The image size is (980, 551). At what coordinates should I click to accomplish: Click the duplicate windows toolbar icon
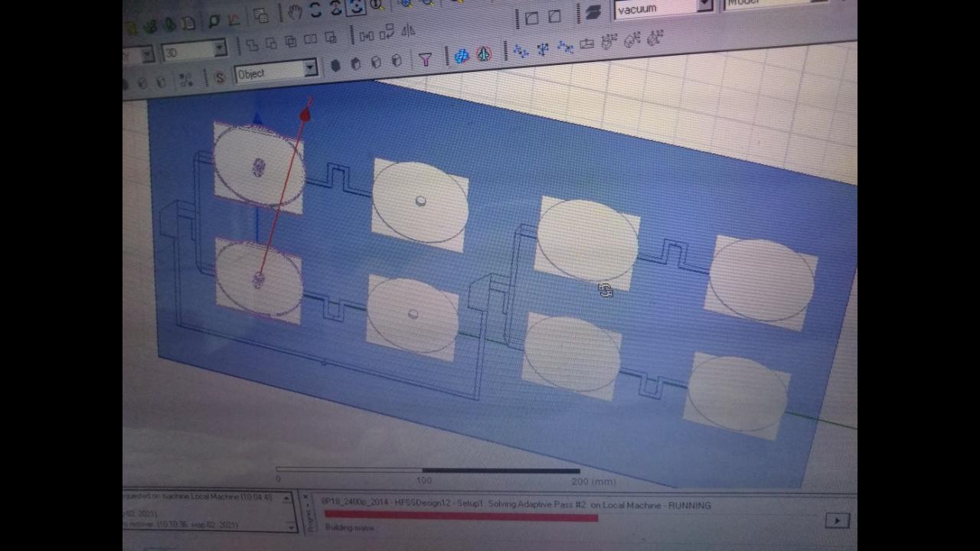pos(260,15)
